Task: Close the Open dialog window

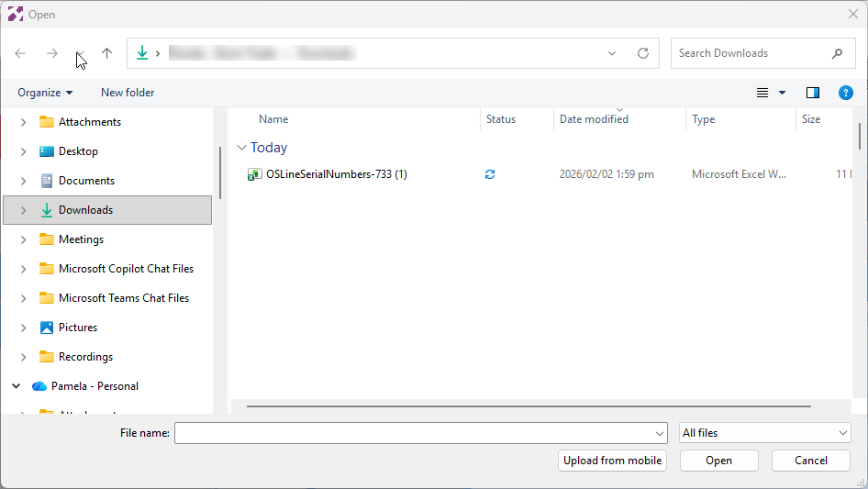Action: pos(853,15)
